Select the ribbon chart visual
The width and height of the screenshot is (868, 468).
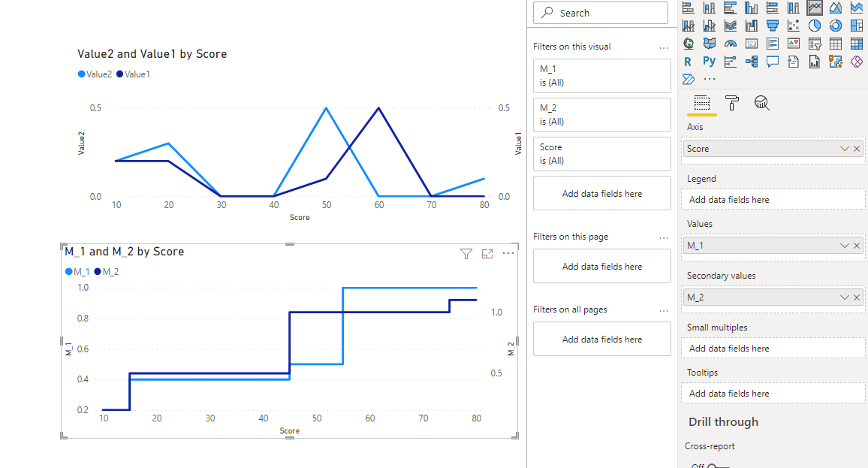(730, 26)
